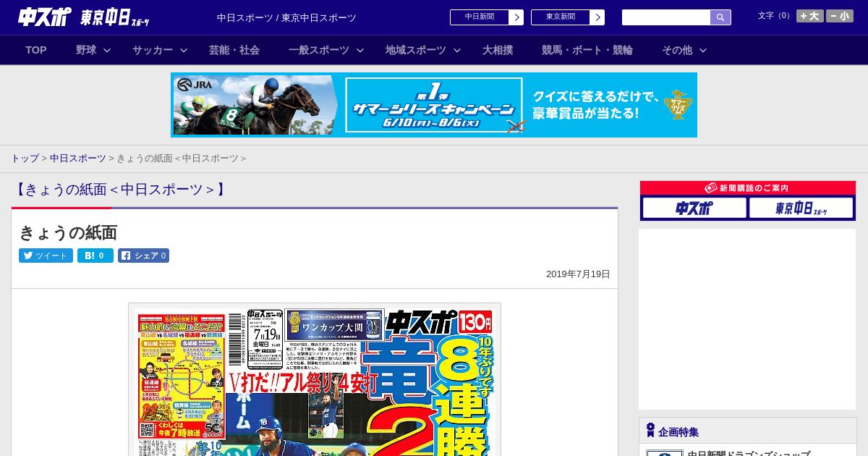Expand chevron beside 地域スポーツ
The width and height of the screenshot is (868, 456).
pyautogui.click(x=457, y=50)
